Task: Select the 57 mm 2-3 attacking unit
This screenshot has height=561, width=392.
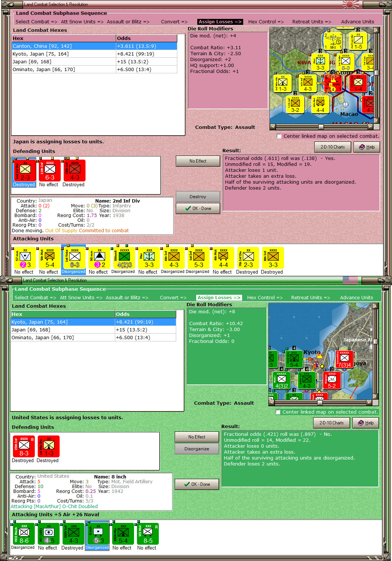Action: (25, 258)
